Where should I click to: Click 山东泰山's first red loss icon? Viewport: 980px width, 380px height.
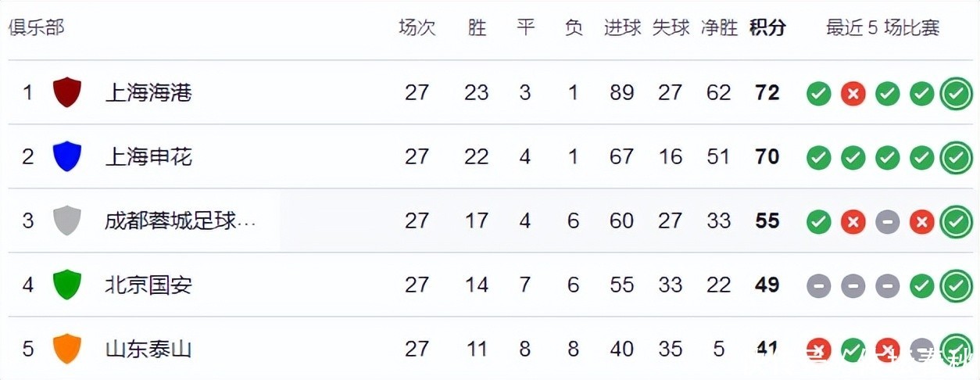818,349
